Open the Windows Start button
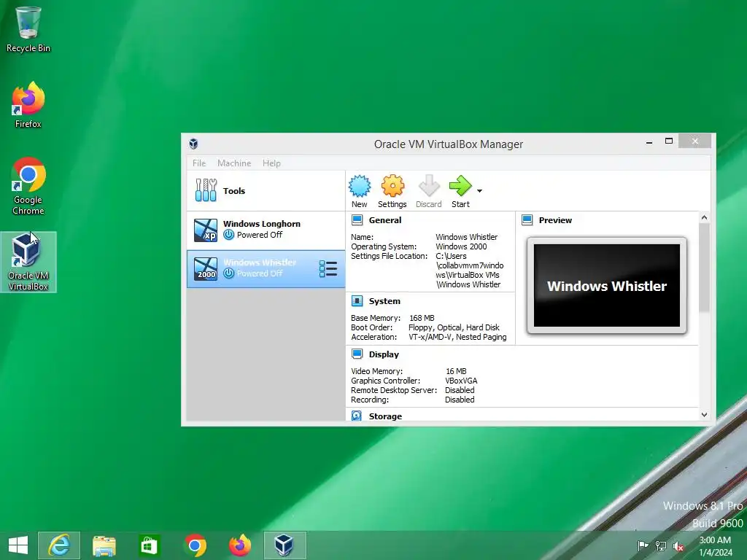747x560 pixels. tap(18, 545)
